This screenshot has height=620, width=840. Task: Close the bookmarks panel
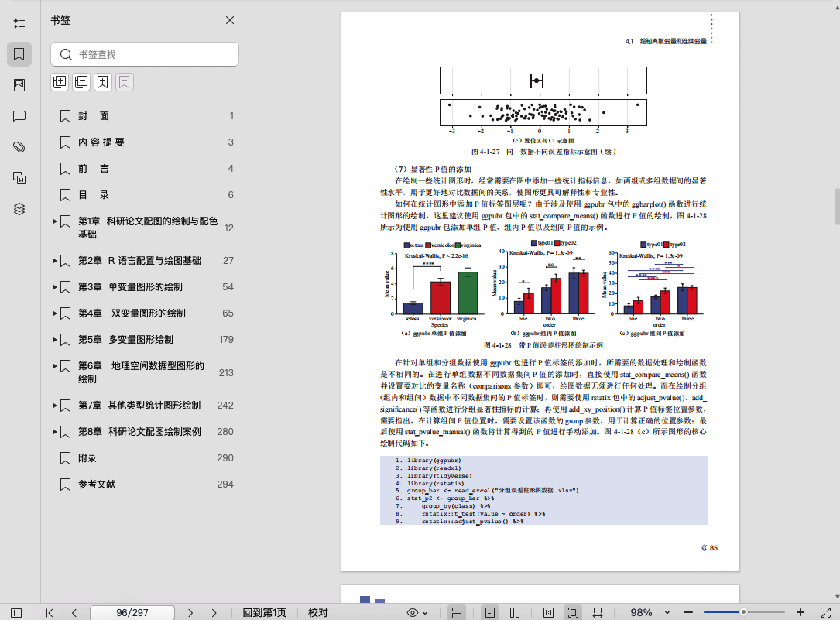click(x=230, y=20)
